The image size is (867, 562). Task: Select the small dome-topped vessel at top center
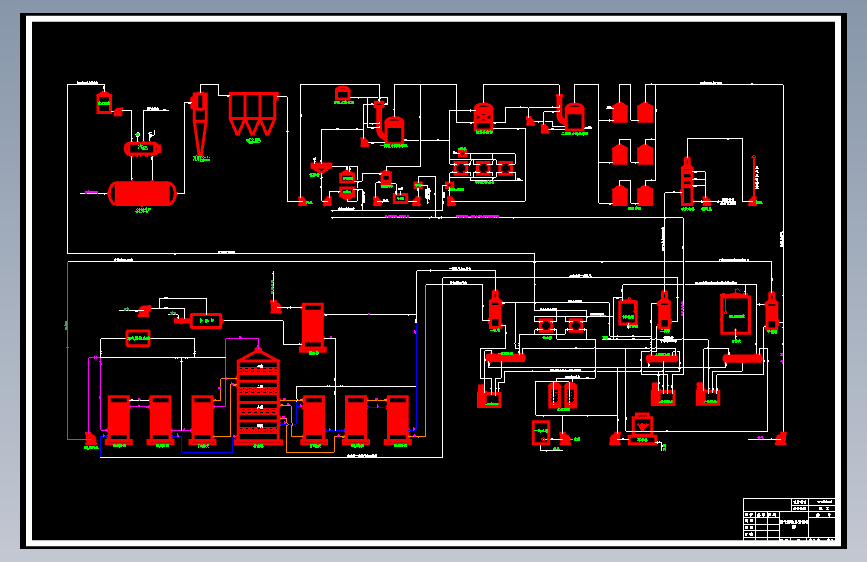pyautogui.click(x=343, y=93)
